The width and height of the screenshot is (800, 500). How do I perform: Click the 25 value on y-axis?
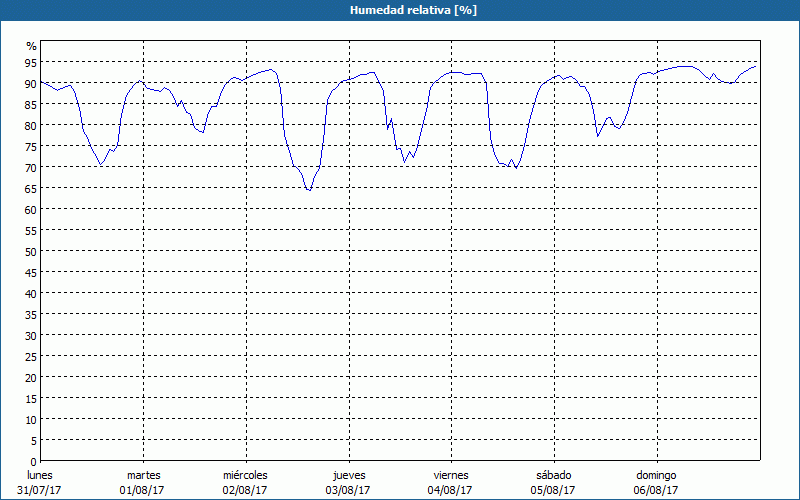pos(30,356)
